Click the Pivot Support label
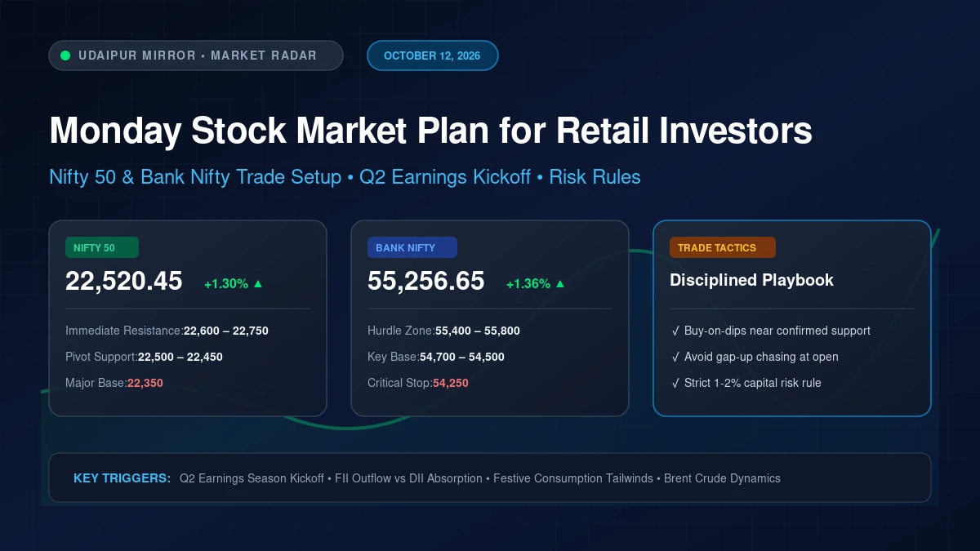Viewport: 980px width, 551px height. pyautogui.click(x=102, y=357)
